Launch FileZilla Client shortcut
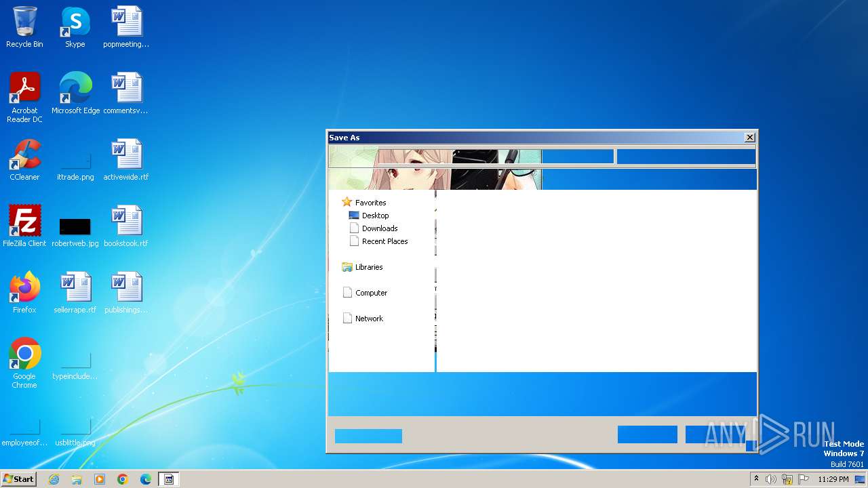The image size is (868, 488). coord(24,226)
